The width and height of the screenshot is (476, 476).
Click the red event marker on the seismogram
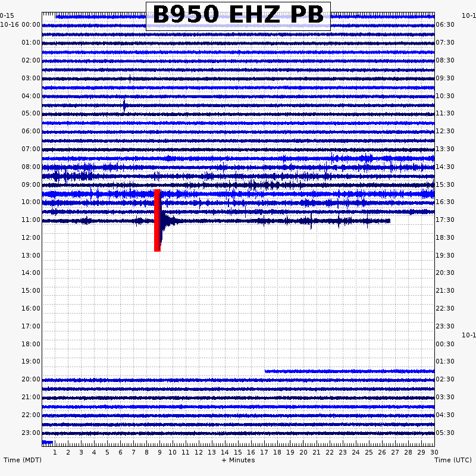pyautogui.click(x=157, y=220)
